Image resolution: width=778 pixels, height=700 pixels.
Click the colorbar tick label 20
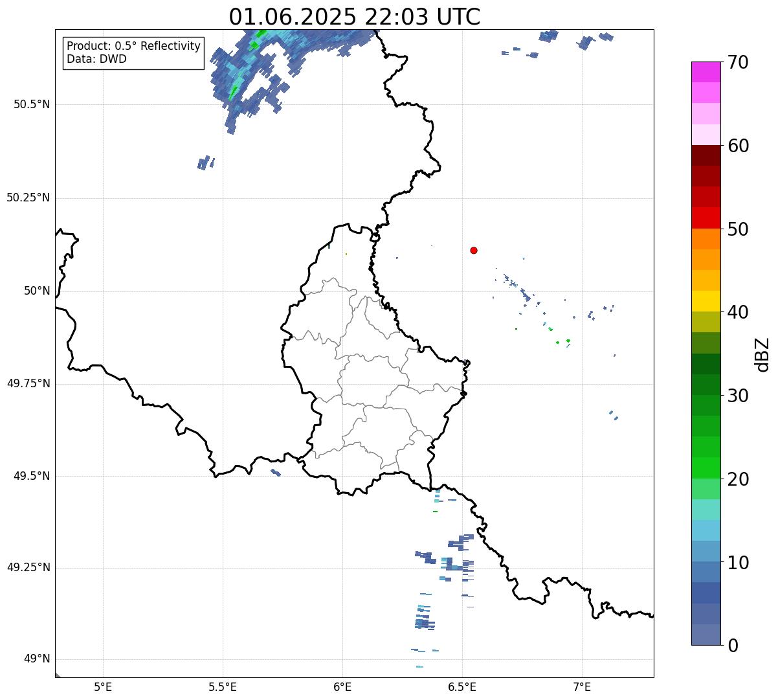738,479
